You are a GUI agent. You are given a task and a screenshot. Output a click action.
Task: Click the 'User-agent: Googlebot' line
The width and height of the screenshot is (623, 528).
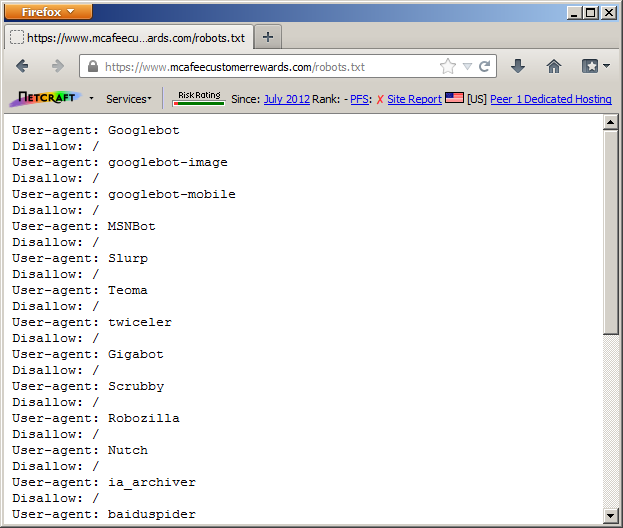click(x=96, y=130)
